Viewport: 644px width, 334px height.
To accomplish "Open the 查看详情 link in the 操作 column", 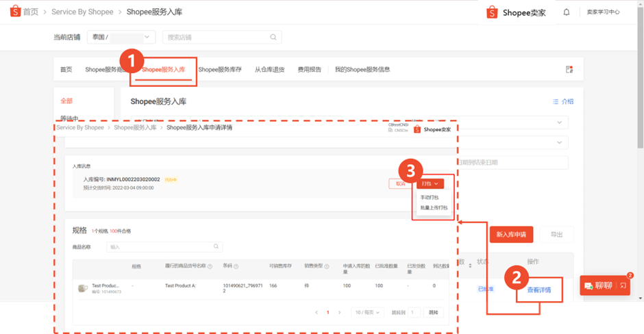I will [x=539, y=290].
